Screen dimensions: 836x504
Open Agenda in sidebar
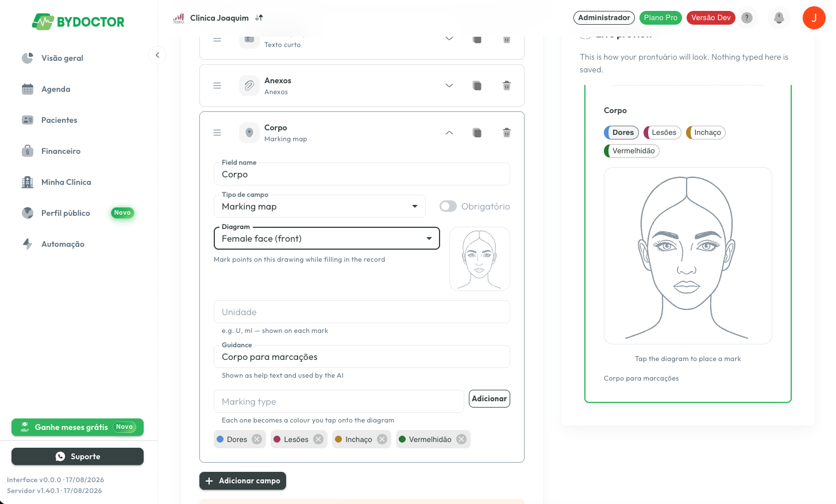coord(56,89)
